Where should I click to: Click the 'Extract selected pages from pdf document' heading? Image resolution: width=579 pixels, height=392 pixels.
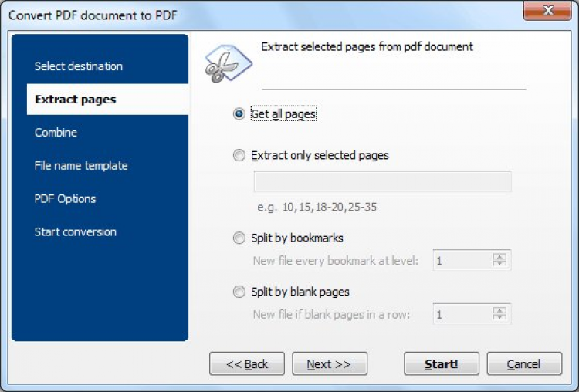[x=367, y=47]
